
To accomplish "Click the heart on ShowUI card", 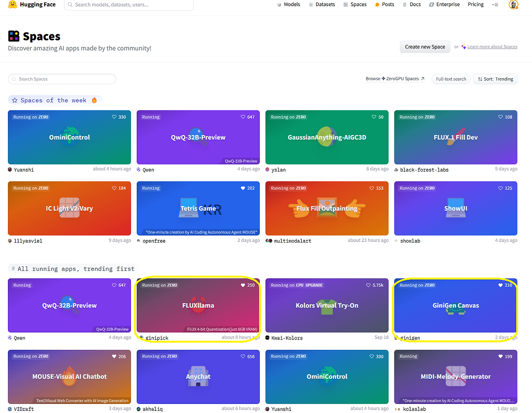I will pyautogui.click(x=500, y=188).
